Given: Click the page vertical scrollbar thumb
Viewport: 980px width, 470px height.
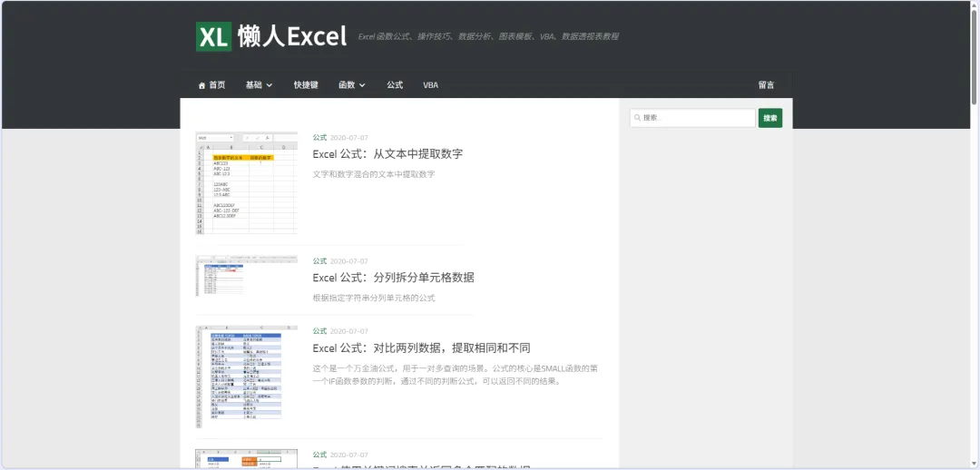Looking at the screenshot, I should pos(975,58).
